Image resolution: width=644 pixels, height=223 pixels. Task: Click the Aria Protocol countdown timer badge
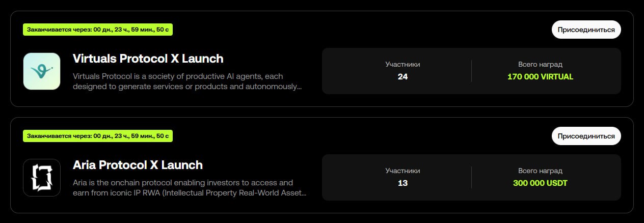click(x=98, y=136)
